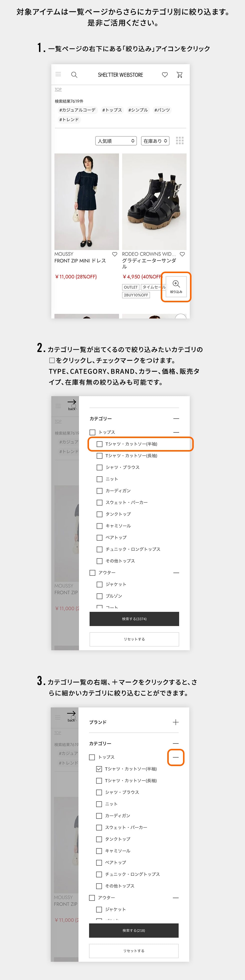This screenshot has height=980, width=245.
Task: Uncheck the ticked Tシャツ・カットソー(半袖) box
Action: coord(99,769)
